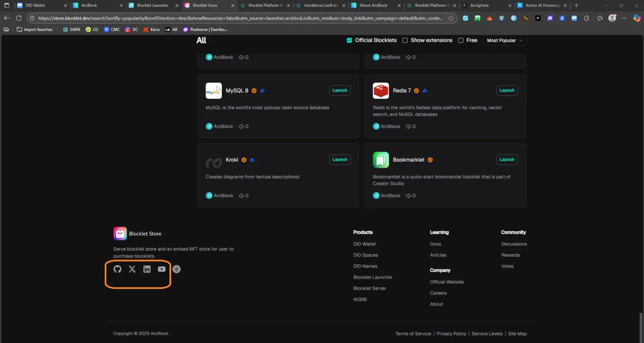Close the Blocklet Store tab
The height and width of the screenshot is (343, 644).
(x=233, y=5)
